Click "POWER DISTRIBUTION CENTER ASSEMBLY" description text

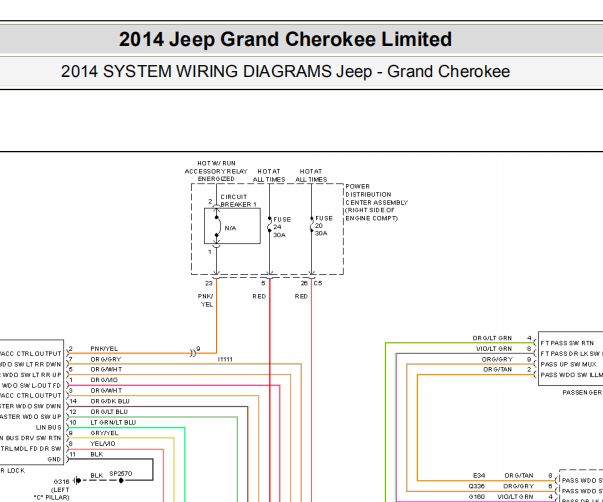(x=376, y=202)
